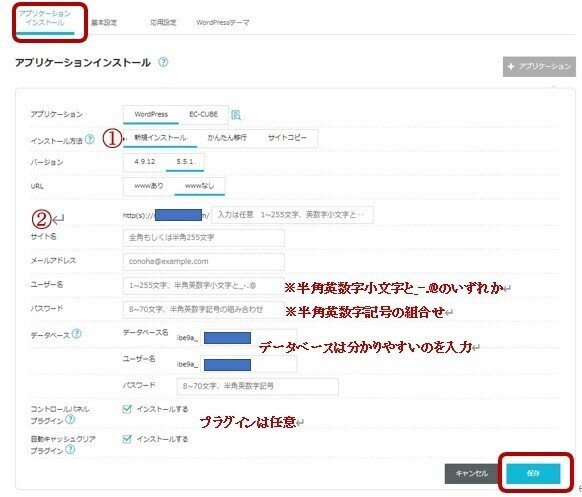Click help icon for コントロールパネルプラグイン
Viewport: 582px width, 497px height.
(x=70, y=420)
